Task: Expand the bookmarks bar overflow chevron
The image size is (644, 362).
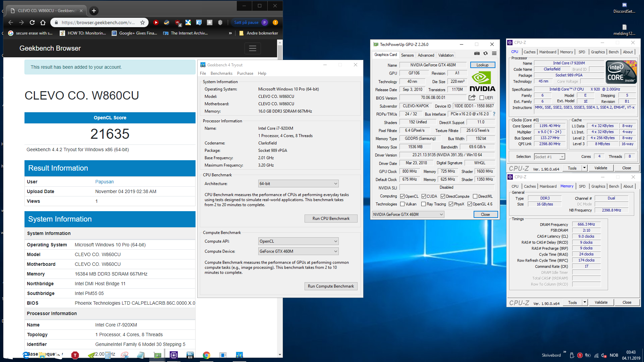Action: pos(230,33)
